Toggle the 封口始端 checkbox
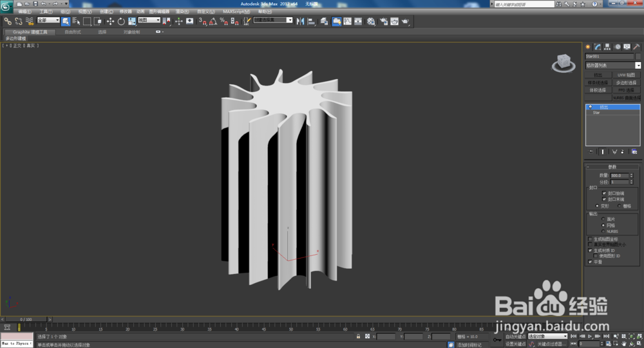The height and width of the screenshot is (348, 644). coord(604,193)
